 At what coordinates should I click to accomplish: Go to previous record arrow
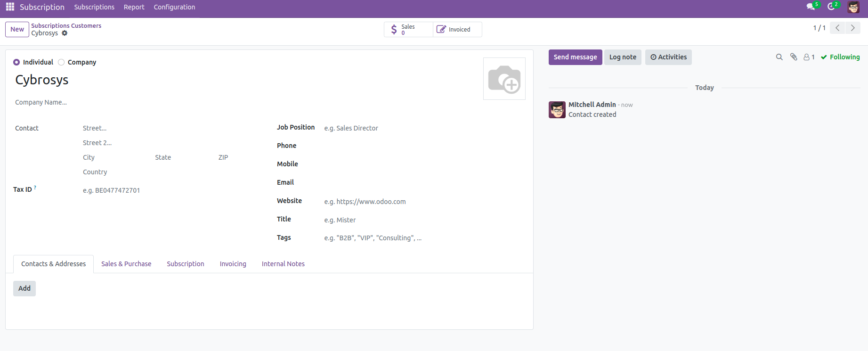(x=837, y=28)
